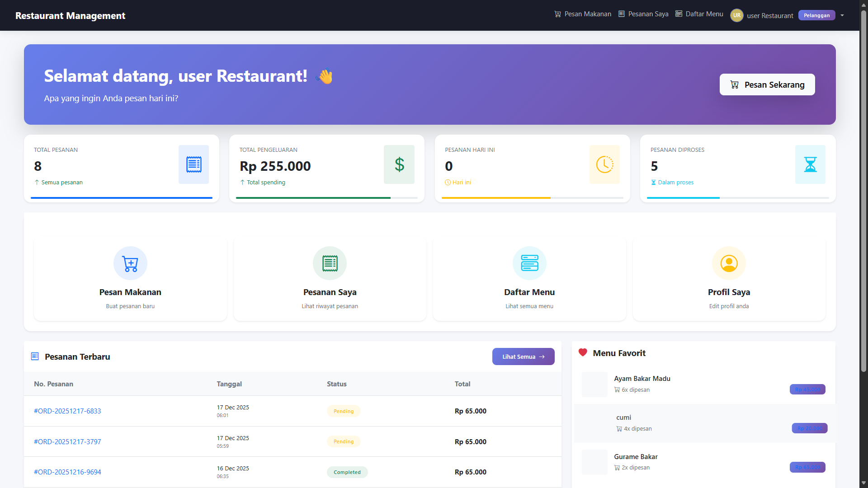Click the Lihat Semua button
This screenshot has width=868, height=488.
(523, 357)
